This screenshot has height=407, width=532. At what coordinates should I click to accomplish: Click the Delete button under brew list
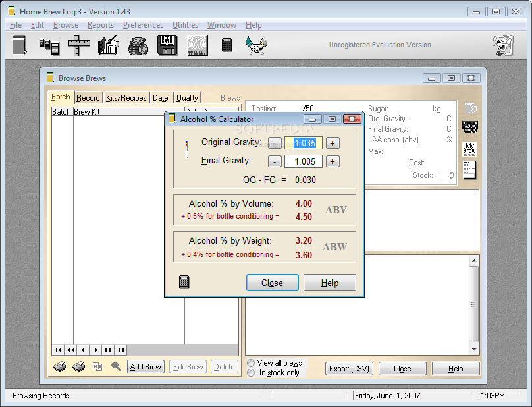pyautogui.click(x=225, y=367)
